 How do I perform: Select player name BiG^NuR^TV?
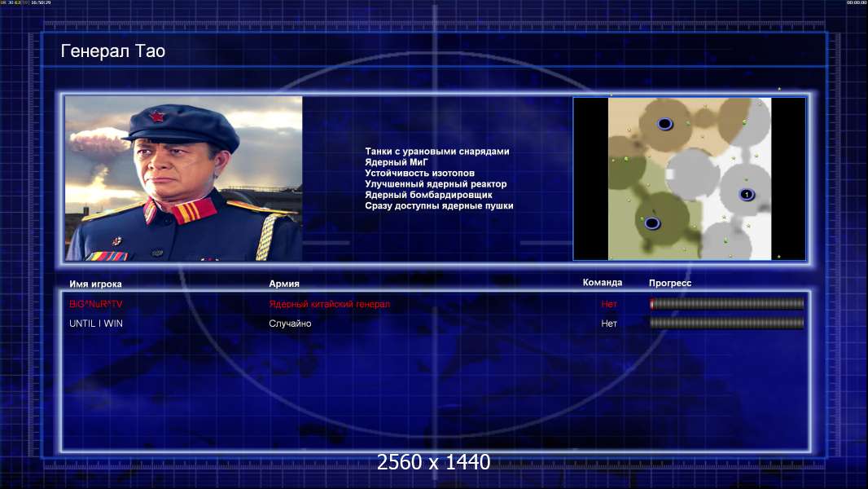(x=96, y=304)
